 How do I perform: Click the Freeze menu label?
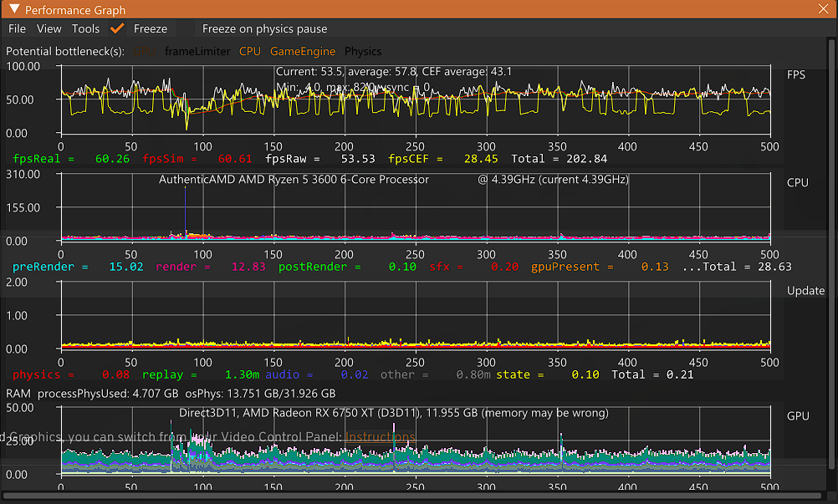click(151, 28)
